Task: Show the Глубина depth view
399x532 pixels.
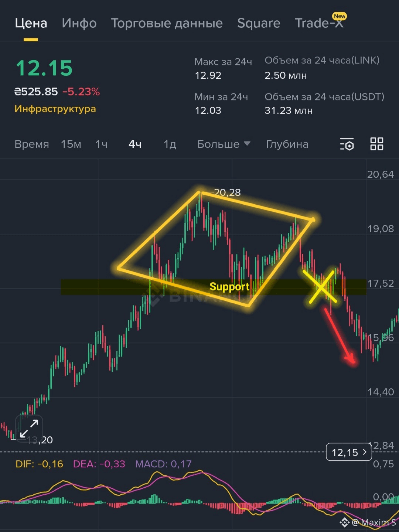Action: tap(287, 144)
